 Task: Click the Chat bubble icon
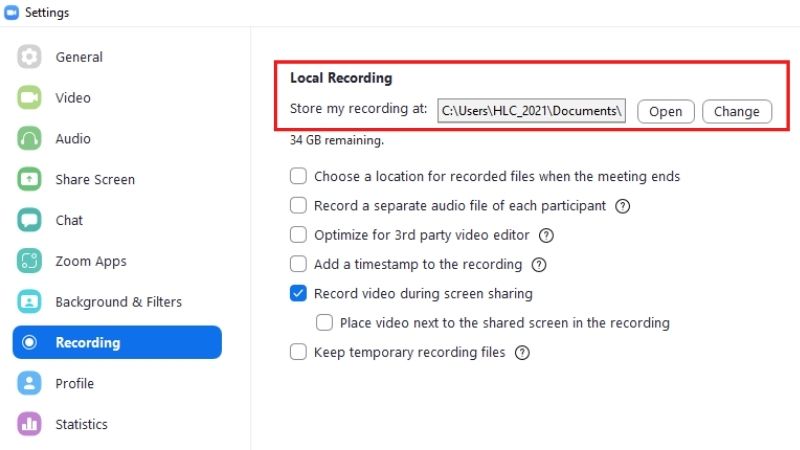pyautogui.click(x=29, y=220)
